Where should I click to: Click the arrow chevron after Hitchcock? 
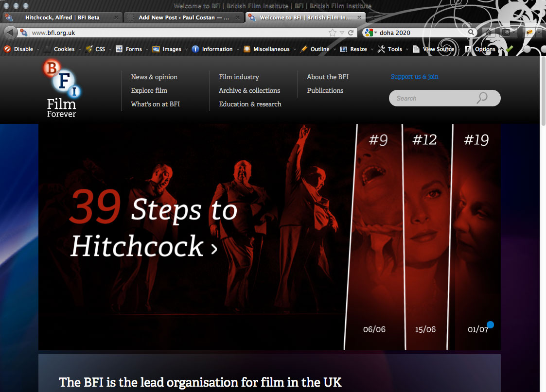[x=214, y=248]
